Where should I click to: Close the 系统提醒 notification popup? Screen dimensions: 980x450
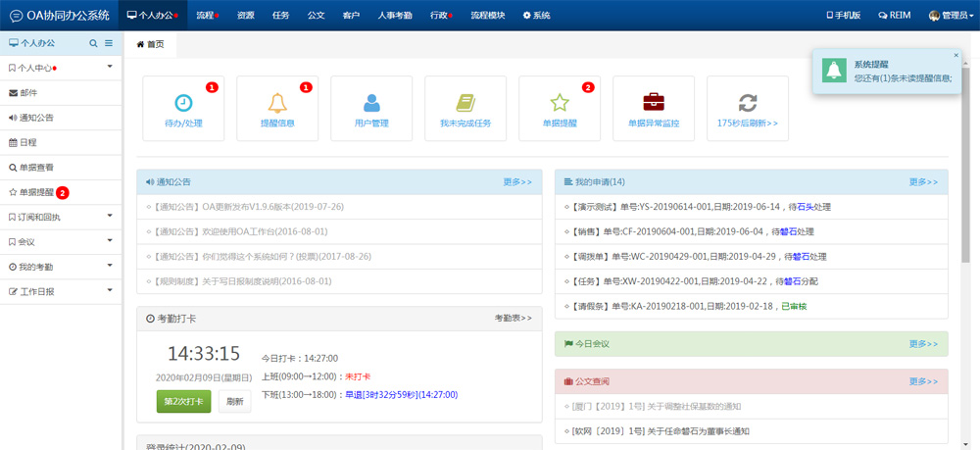click(x=956, y=55)
